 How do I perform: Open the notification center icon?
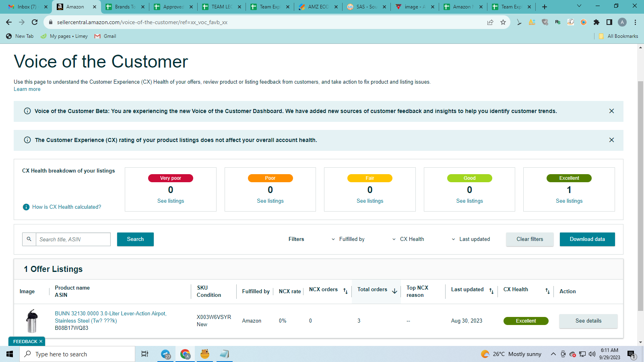[x=631, y=354]
